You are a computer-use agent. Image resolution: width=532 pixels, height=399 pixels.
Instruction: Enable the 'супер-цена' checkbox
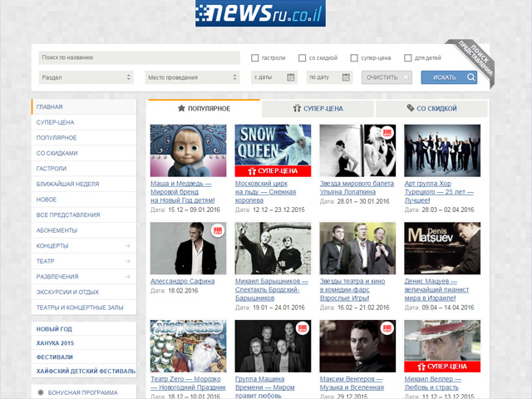pos(354,58)
